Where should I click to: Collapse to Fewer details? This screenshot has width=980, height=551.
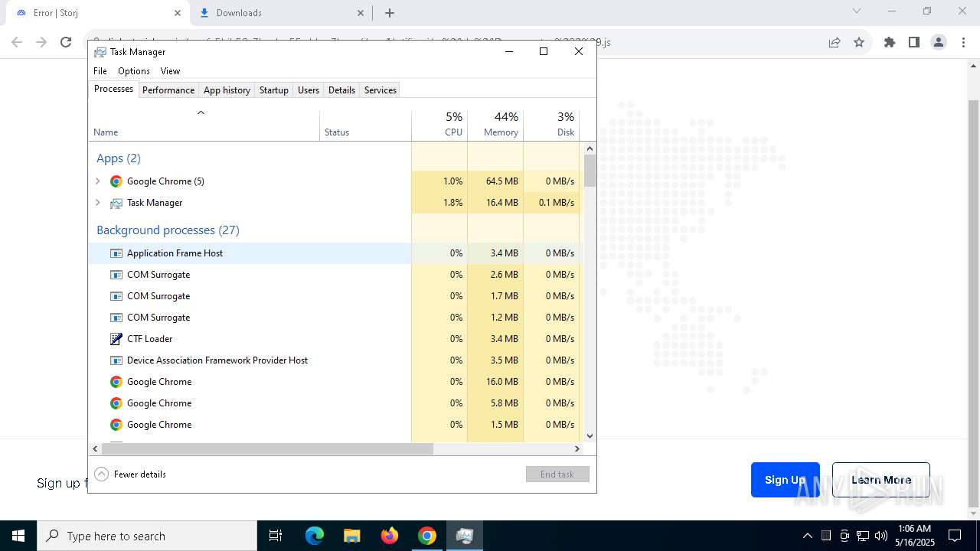pyautogui.click(x=130, y=474)
